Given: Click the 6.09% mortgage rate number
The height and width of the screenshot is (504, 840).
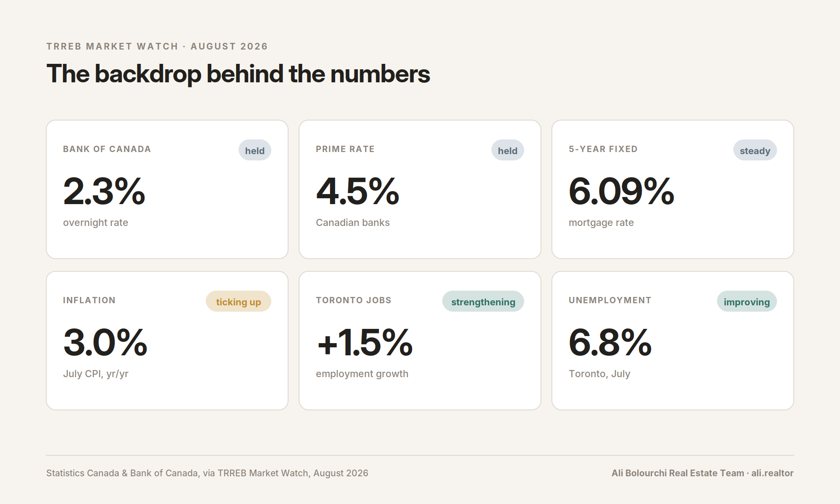Looking at the screenshot, I should pos(621,192).
